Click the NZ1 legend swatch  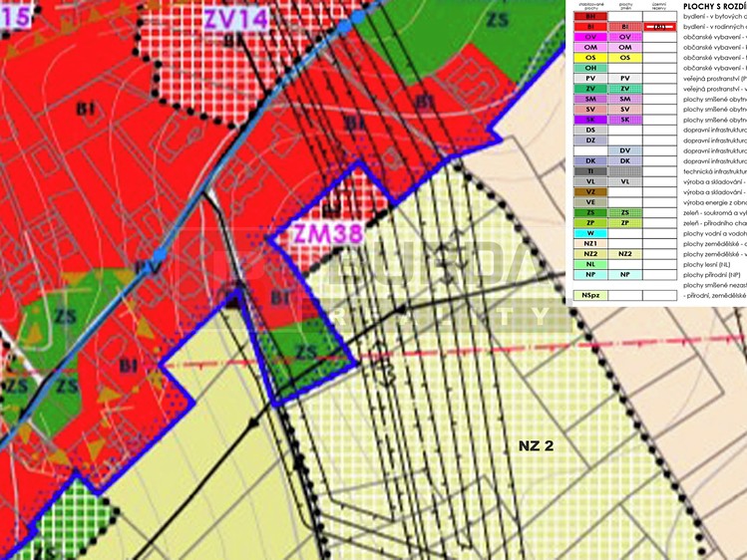(x=590, y=243)
